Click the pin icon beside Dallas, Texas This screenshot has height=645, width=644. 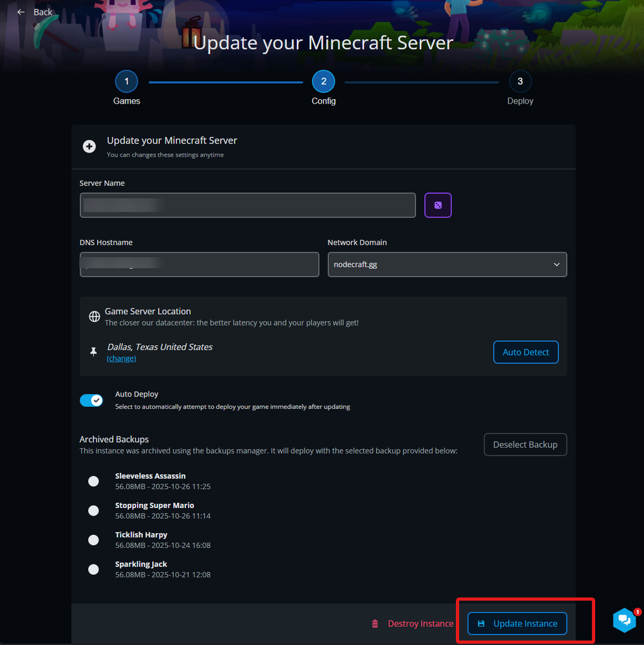tap(94, 351)
